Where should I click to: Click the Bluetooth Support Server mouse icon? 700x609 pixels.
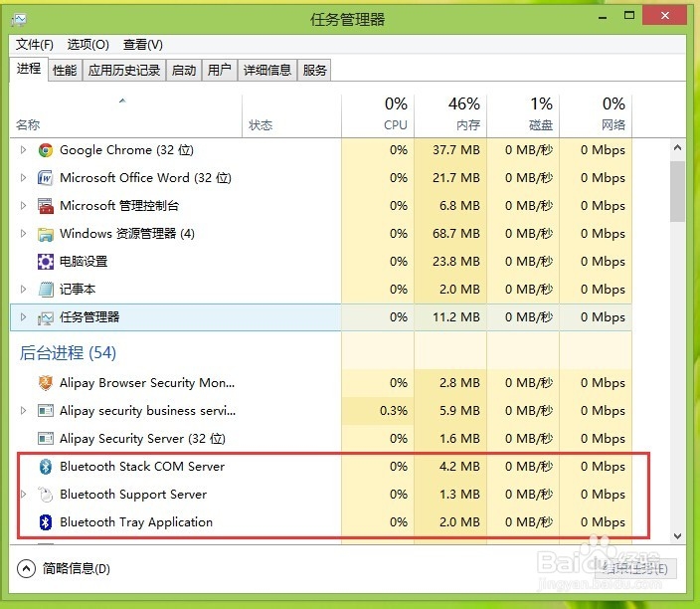(46, 495)
